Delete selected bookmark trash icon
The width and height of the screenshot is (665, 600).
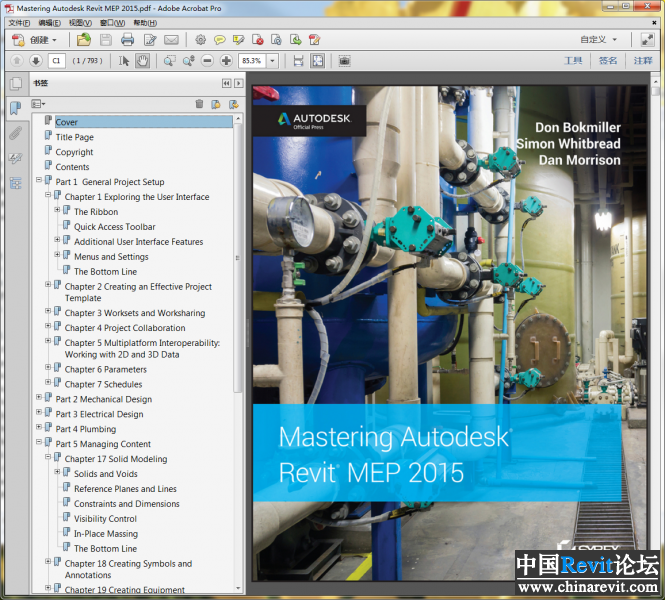point(199,104)
